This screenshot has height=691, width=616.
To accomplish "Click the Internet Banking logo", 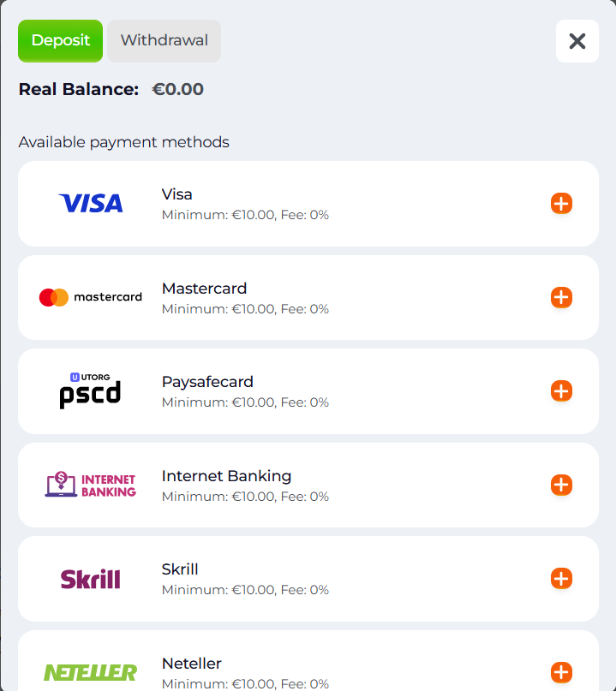I will coord(91,485).
